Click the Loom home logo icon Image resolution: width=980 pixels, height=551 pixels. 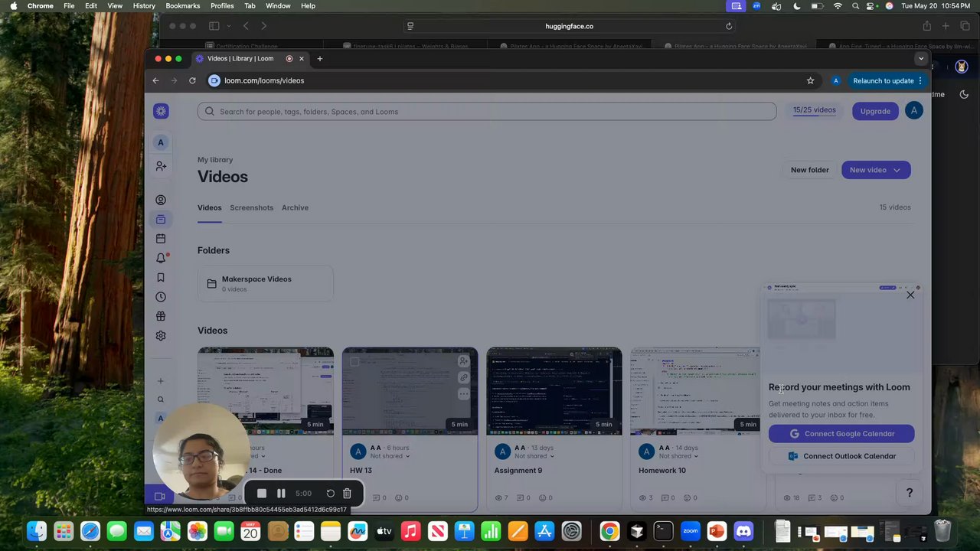(x=161, y=111)
